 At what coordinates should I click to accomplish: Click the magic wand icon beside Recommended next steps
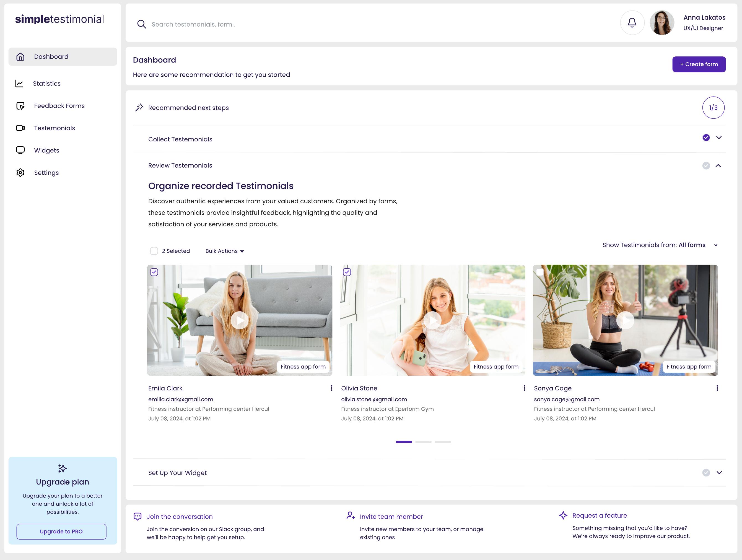pos(139,107)
